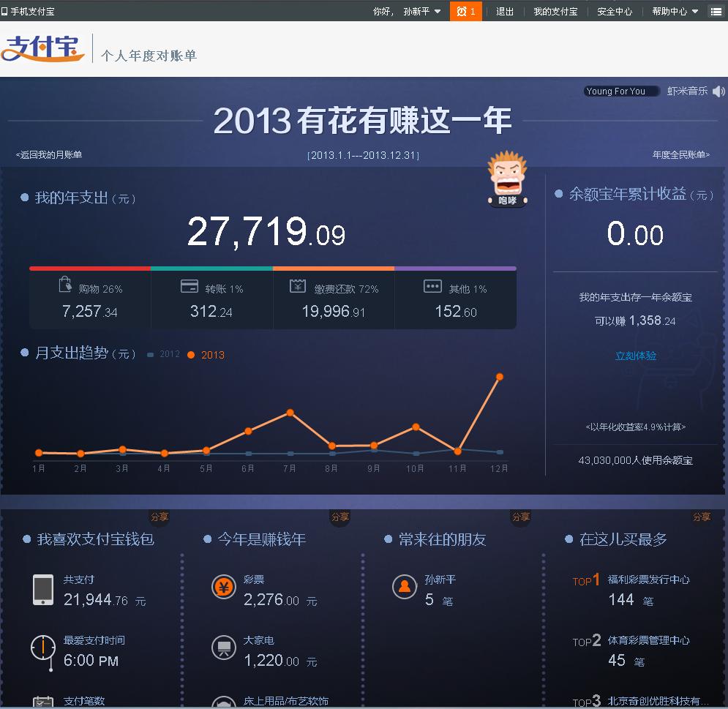Click the ellipsis icon beside 其他 1%
728x709 pixels.
click(x=432, y=286)
